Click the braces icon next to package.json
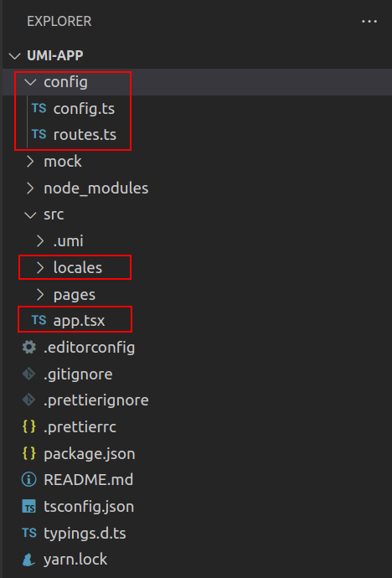 [x=29, y=453]
